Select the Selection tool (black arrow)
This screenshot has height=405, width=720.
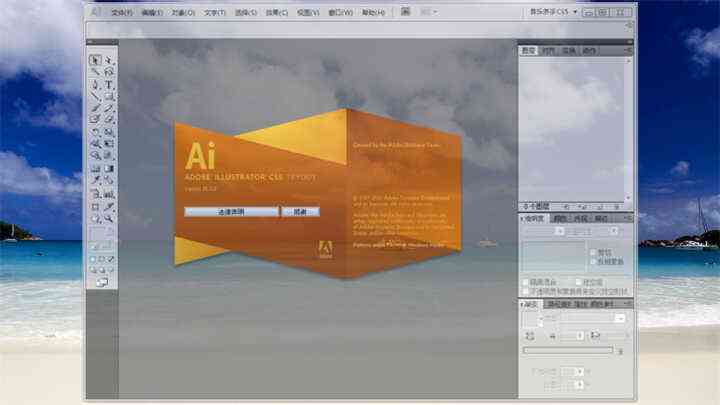(96, 60)
